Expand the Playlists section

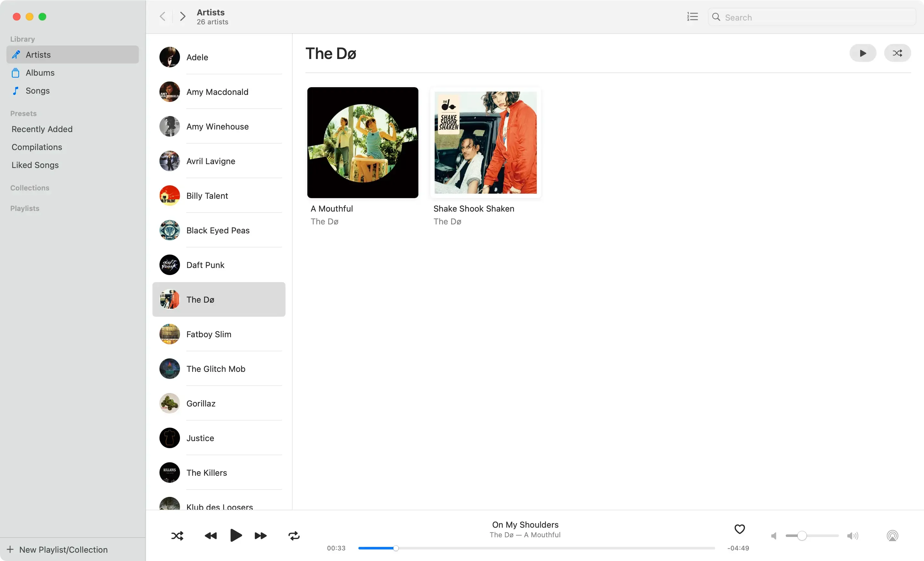[x=24, y=208]
